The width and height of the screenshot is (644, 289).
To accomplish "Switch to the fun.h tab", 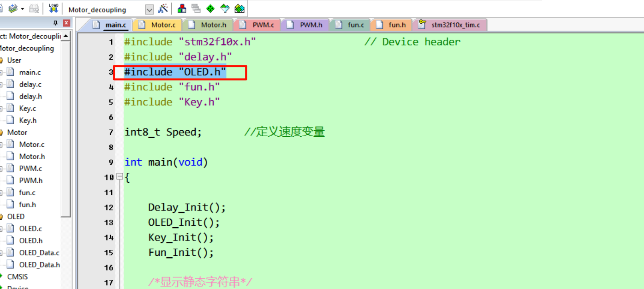I will [x=391, y=25].
